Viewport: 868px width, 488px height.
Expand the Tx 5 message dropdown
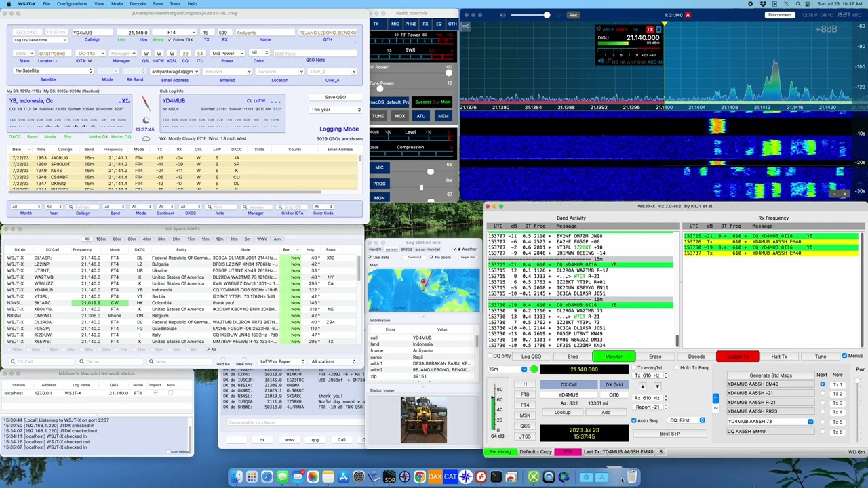pos(810,422)
